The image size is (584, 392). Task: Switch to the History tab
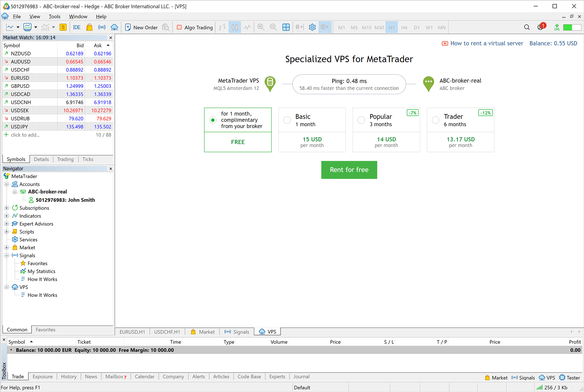[68, 376]
